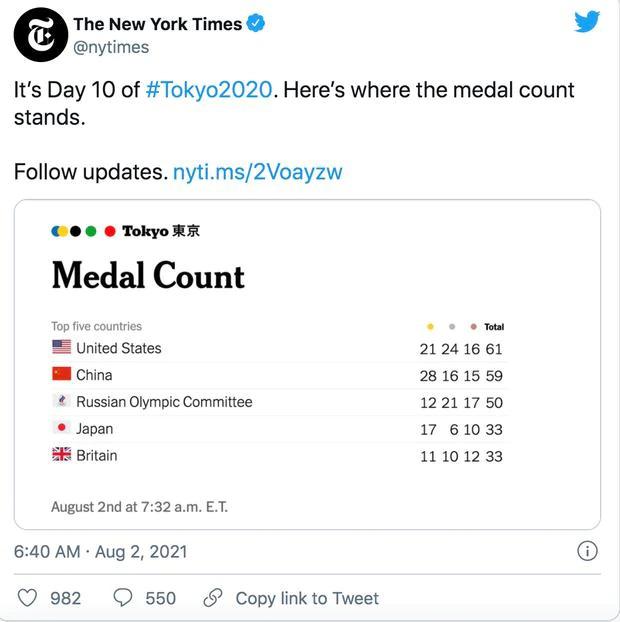620x622 pixels.
Task: Open the nyti.ms/2Voayzw link
Action: (258, 171)
